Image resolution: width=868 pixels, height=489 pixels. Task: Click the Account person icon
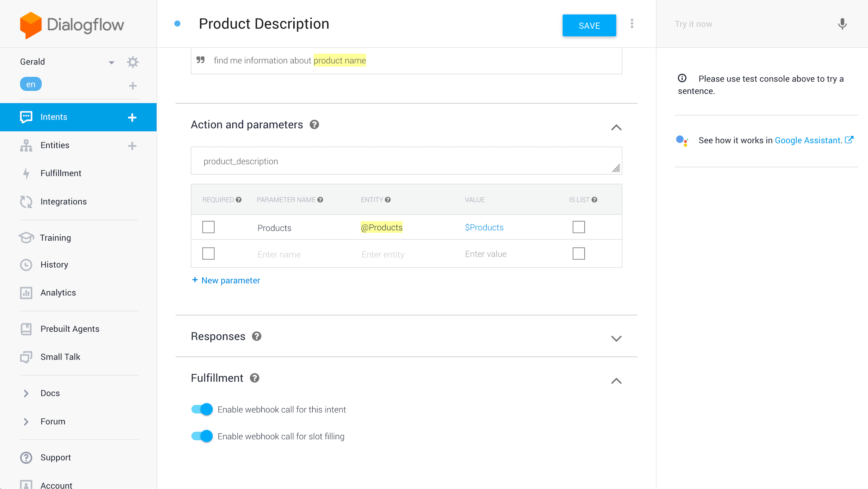(x=26, y=485)
